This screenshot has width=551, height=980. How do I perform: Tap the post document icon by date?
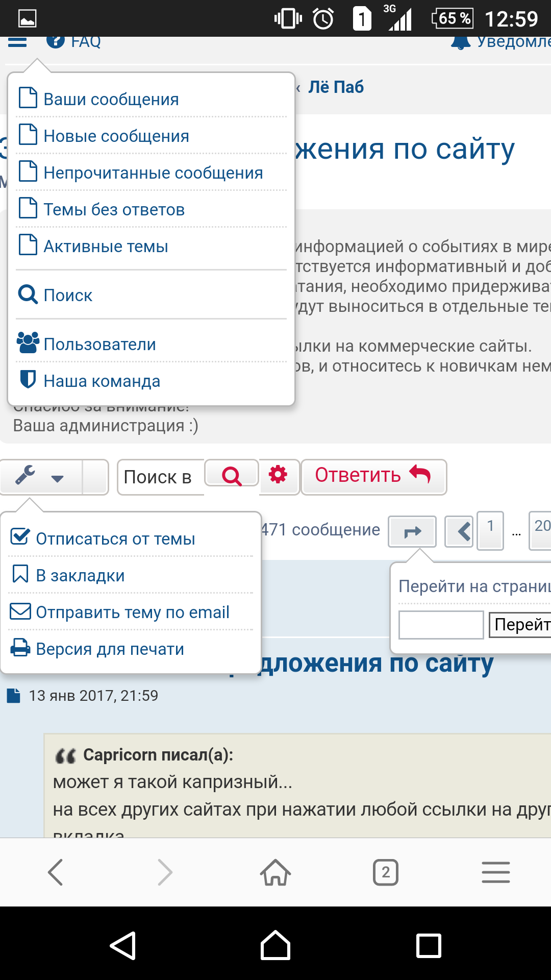click(x=14, y=696)
